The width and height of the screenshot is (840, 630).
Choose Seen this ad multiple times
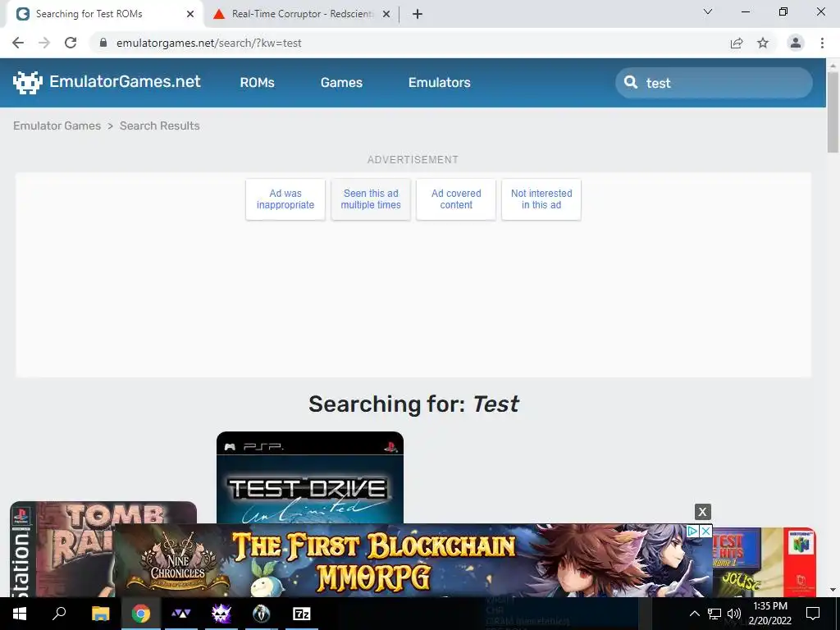coord(371,199)
